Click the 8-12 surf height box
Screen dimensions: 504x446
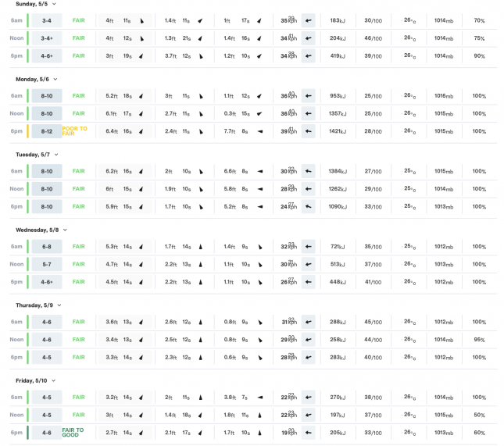47,131
